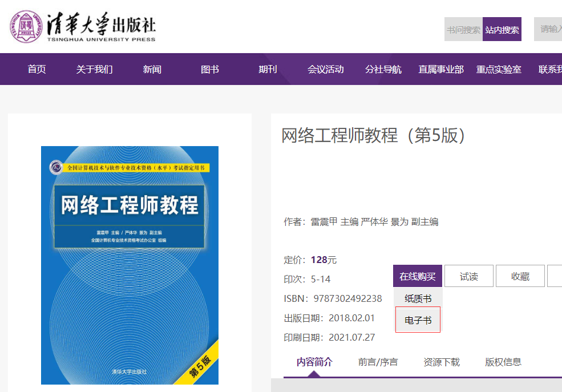This screenshot has width=562, height=392.
Task: Open the 图书 navigation menu
Action: [210, 69]
